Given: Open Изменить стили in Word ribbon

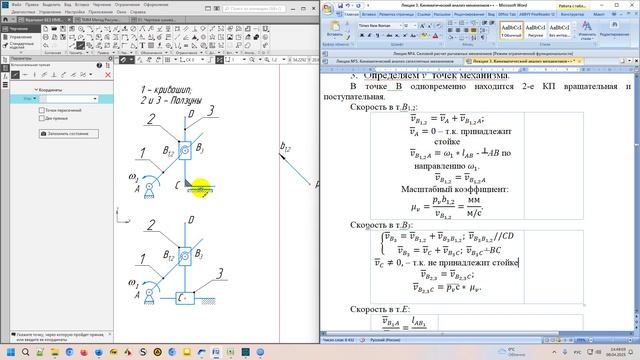Looking at the screenshot, I should [x=587, y=31].
